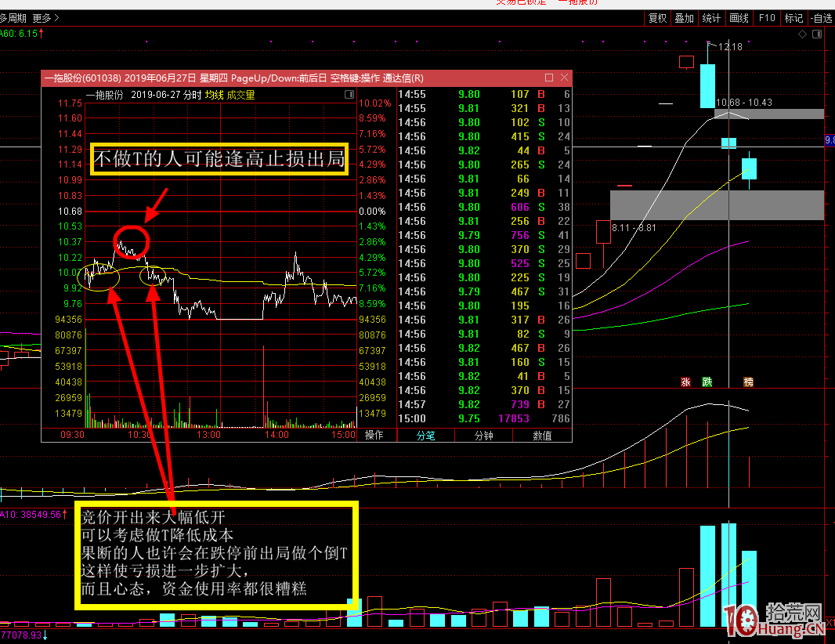835x644 pixels.
Task: Switch to the 分笔 tick tab
Action: [425, 435]
